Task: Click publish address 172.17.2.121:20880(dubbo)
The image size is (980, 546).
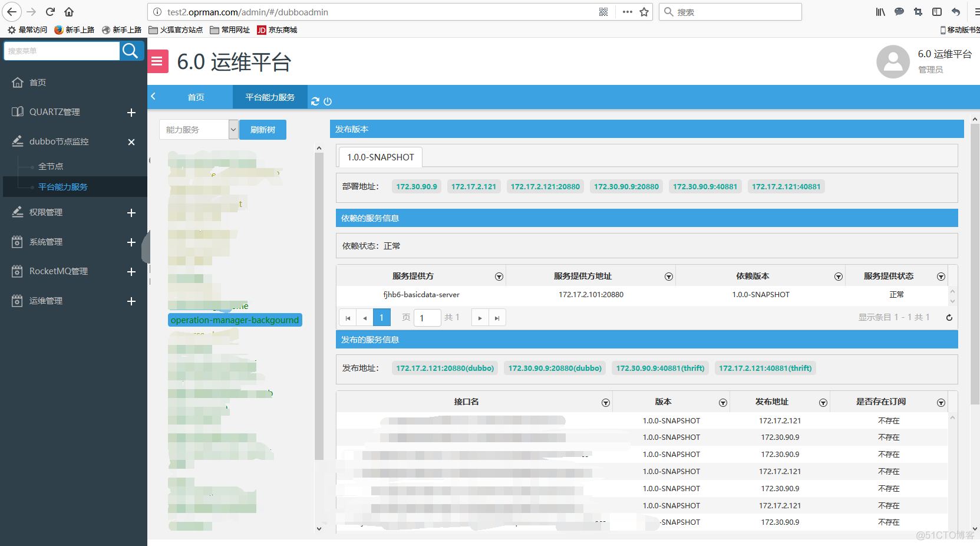Action: pos(445,369)
